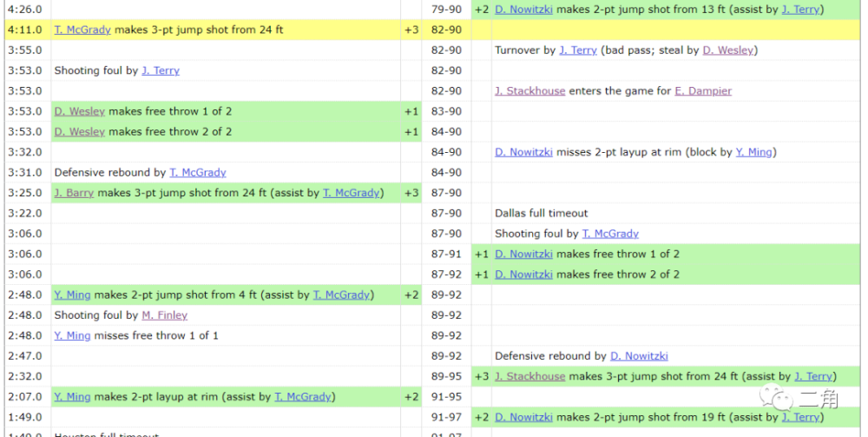Screen dimensions: 868x437
Task: Open Y. Ming link in 4 ft jump shot row
Action: pos(73,295)
